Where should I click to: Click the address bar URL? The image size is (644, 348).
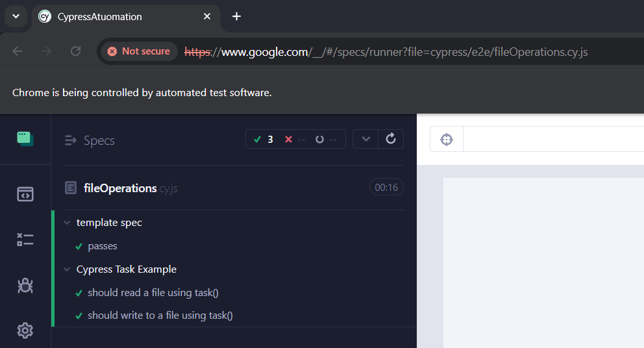[x=386, y=52]
